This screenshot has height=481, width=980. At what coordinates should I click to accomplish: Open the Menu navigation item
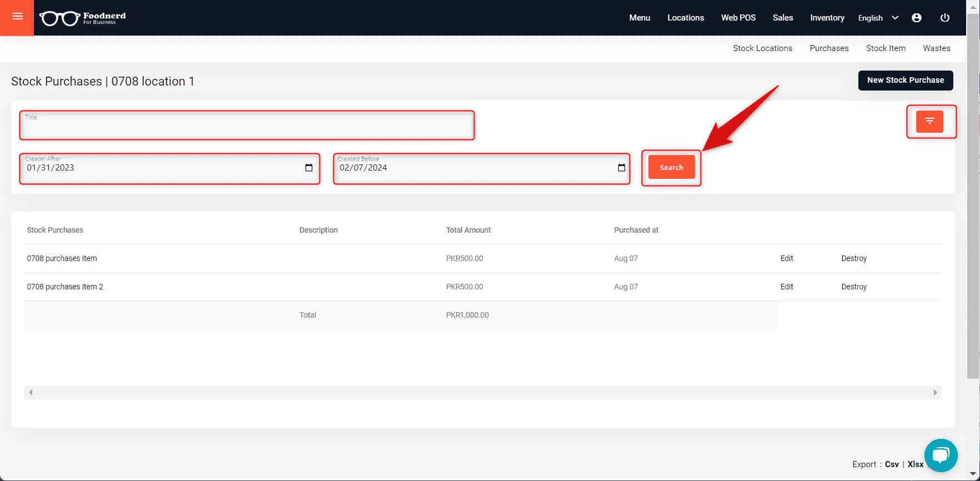click(x=639, y=18)
